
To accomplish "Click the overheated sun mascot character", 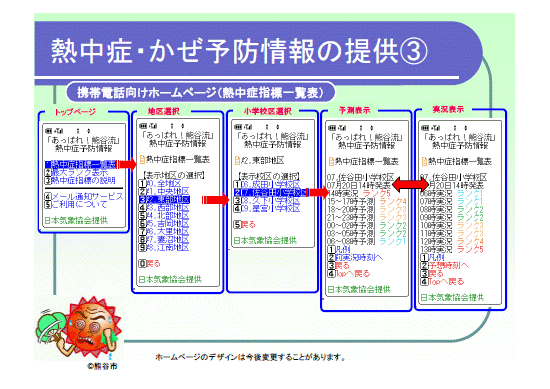I will pos(80,328).
